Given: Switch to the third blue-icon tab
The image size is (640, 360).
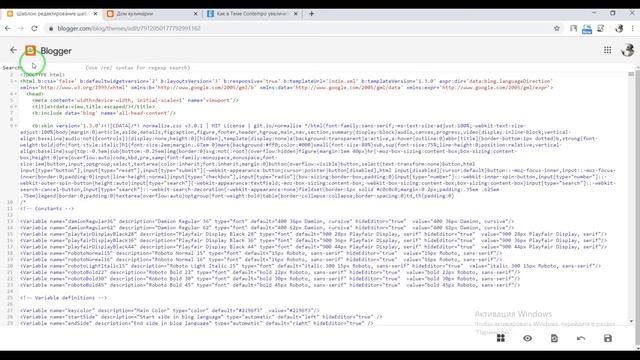Looking at the screenshot, I should pyautogui.click(x=252, y=13).
